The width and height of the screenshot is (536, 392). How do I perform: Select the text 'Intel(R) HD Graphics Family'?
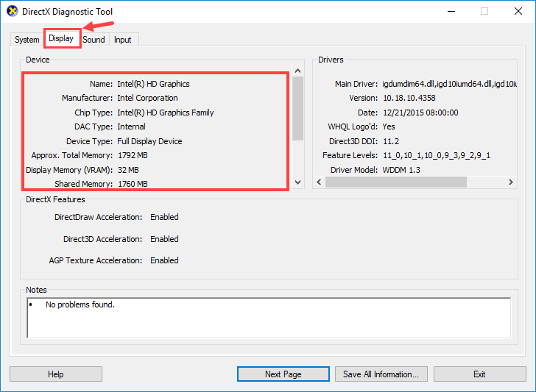[x=166, y=113]
